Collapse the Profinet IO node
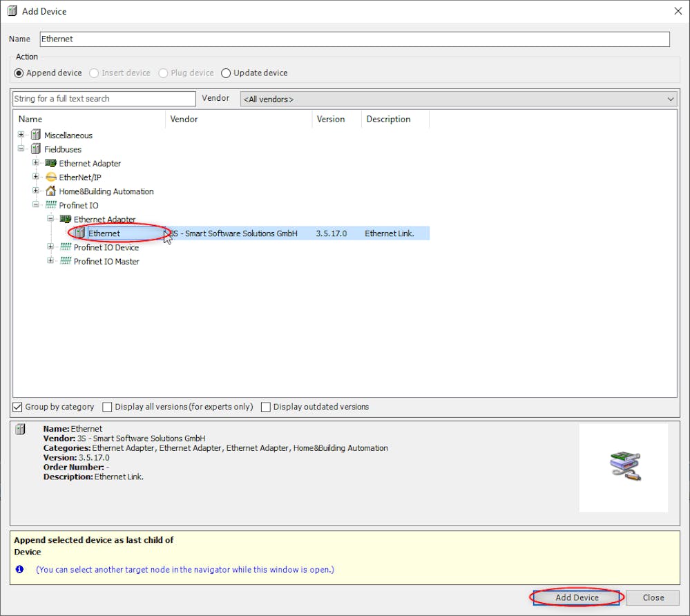 coord(36,204)
